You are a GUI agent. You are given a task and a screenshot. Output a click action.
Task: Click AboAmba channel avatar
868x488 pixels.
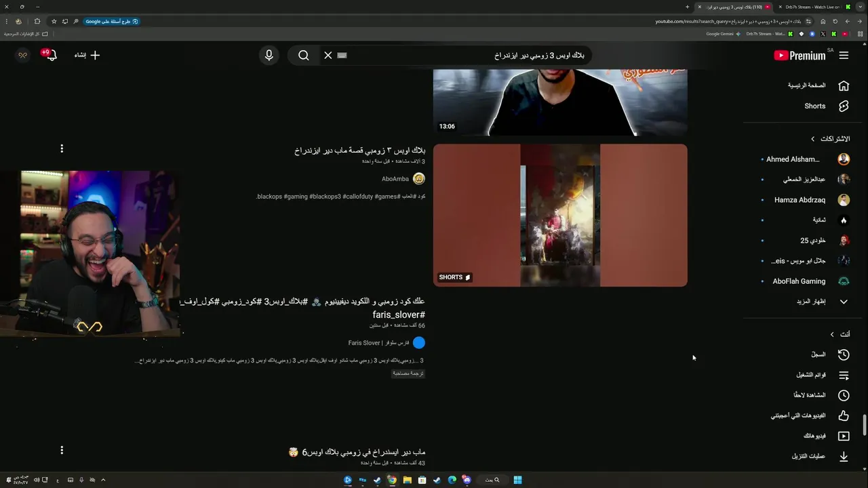point(419,179)
